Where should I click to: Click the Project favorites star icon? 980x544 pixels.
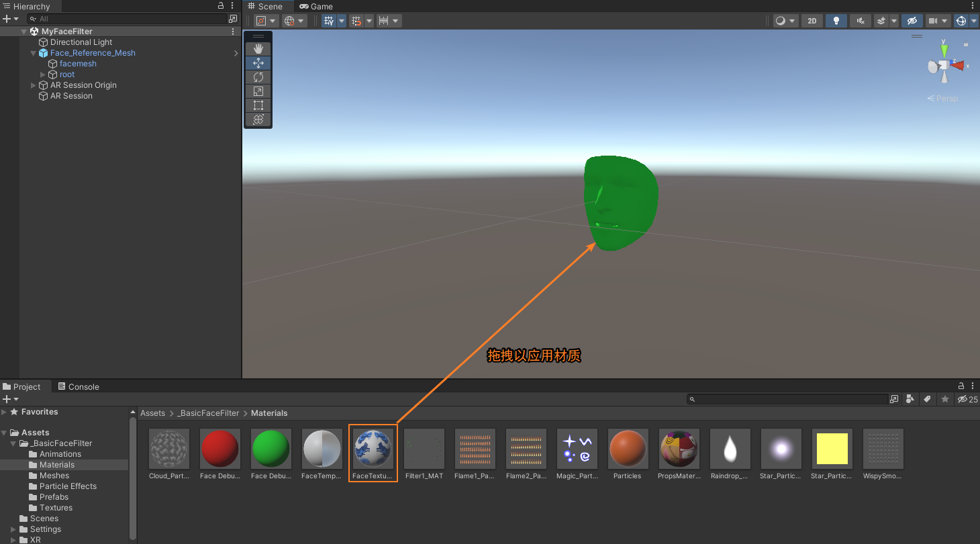(x=945, y=399)
